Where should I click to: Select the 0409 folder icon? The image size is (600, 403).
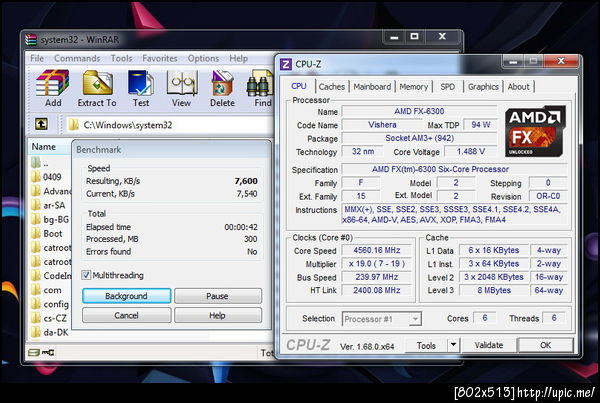36,176
